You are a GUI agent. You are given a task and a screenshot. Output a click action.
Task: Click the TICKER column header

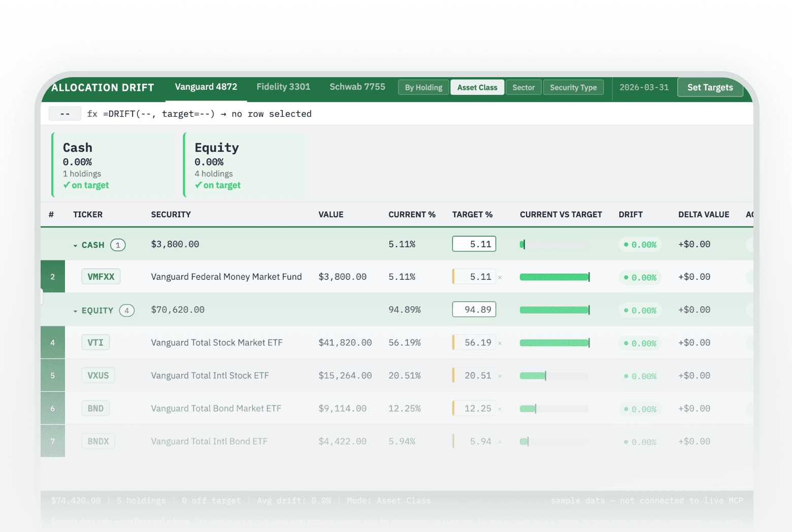[88, 214]
